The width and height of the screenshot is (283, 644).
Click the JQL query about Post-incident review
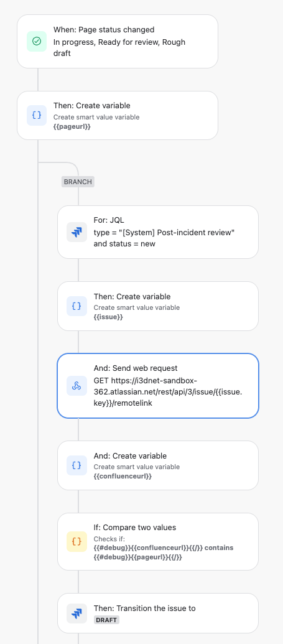pyautogui.click(x=164, y=238)
